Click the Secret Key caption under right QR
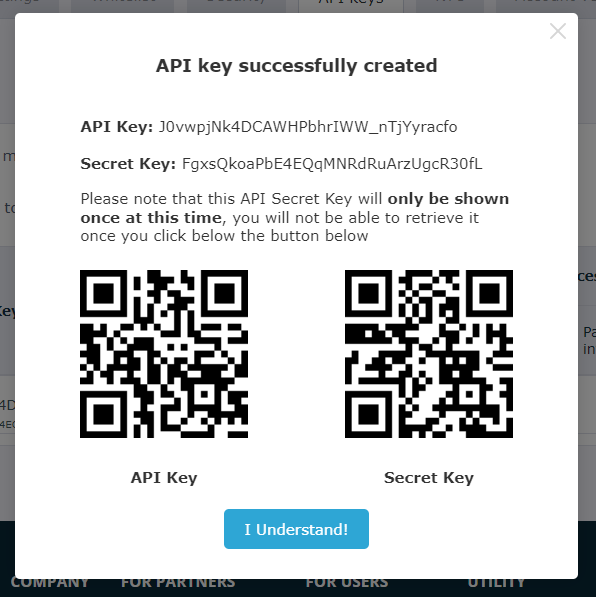 coord(429,478)
